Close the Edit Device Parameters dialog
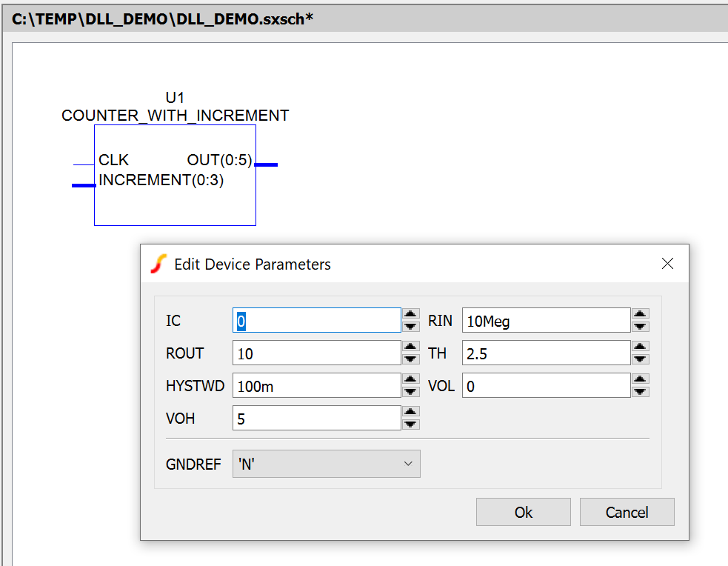728x566 pixels. coord(667,264)
